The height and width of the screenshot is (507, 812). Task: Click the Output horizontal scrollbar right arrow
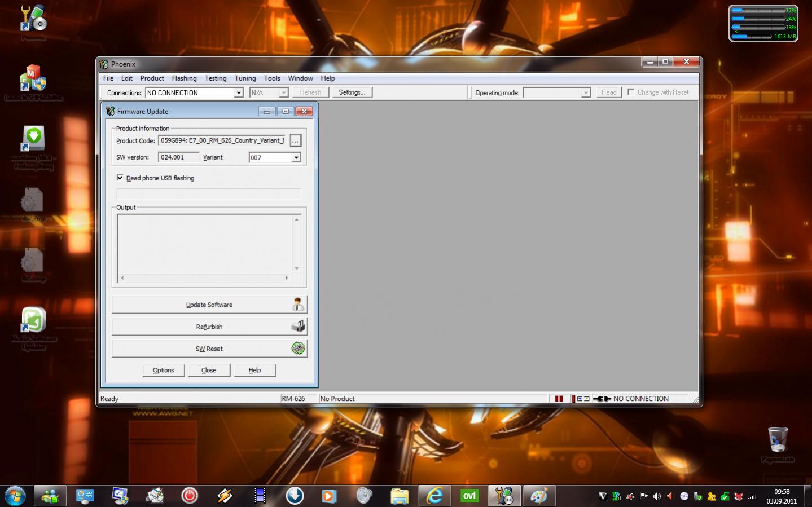tap(287, 277)
